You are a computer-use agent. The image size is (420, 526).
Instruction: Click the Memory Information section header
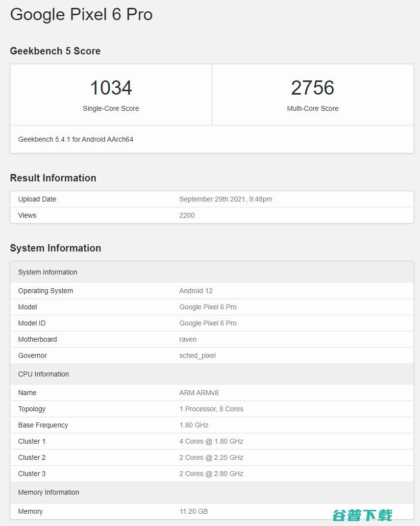(x=212, y=492)
